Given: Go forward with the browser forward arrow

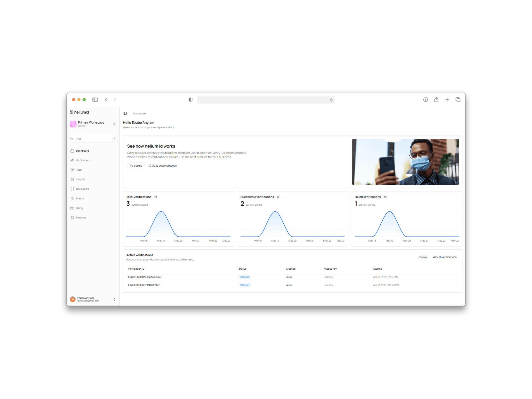Looking at the screenshot, I should [115, 100].
